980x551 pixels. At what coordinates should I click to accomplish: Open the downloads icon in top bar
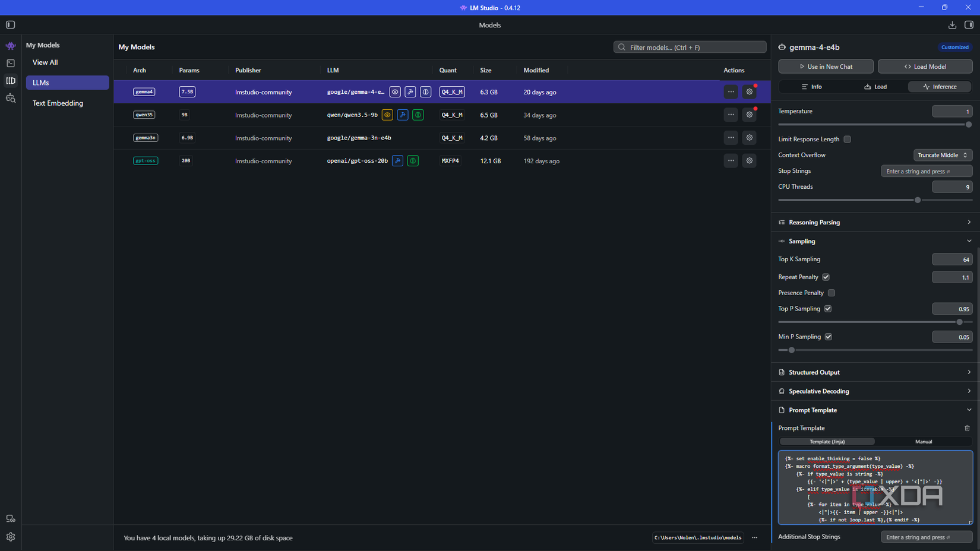click(x=952, y=25)
